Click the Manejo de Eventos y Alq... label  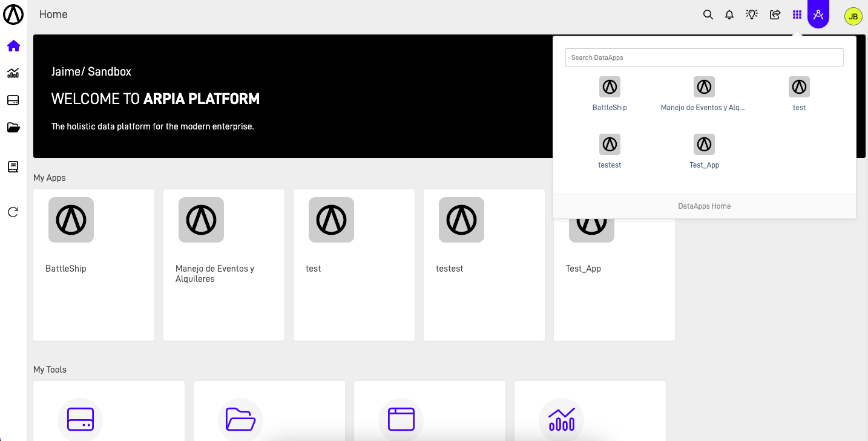pyautogui.click(x=703, y=108)
